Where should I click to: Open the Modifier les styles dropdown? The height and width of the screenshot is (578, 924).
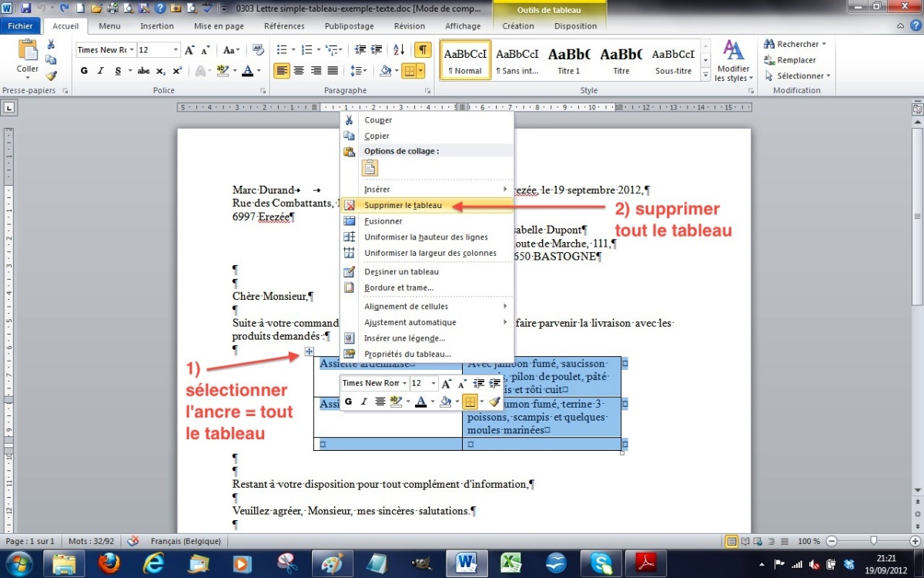(732, 62)
